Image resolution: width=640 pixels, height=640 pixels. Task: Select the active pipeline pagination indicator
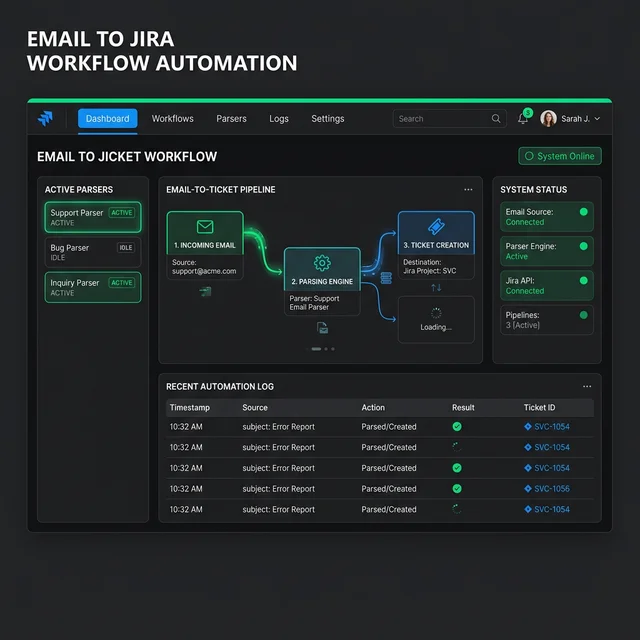(316, 349)
